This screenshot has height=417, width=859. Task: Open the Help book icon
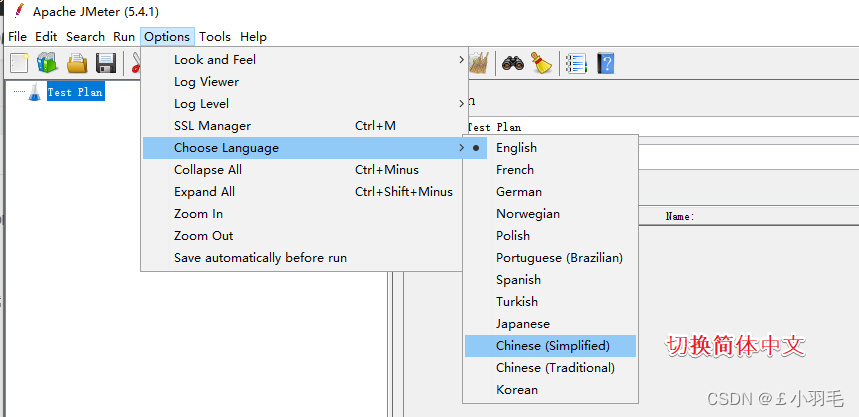click(x=605, y=64)
